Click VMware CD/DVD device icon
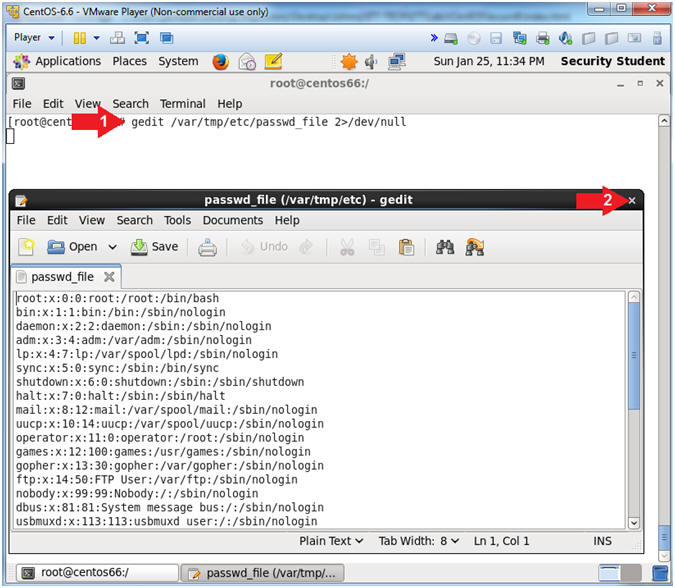This screenshot has width=675, height=588. coord(474,39)
